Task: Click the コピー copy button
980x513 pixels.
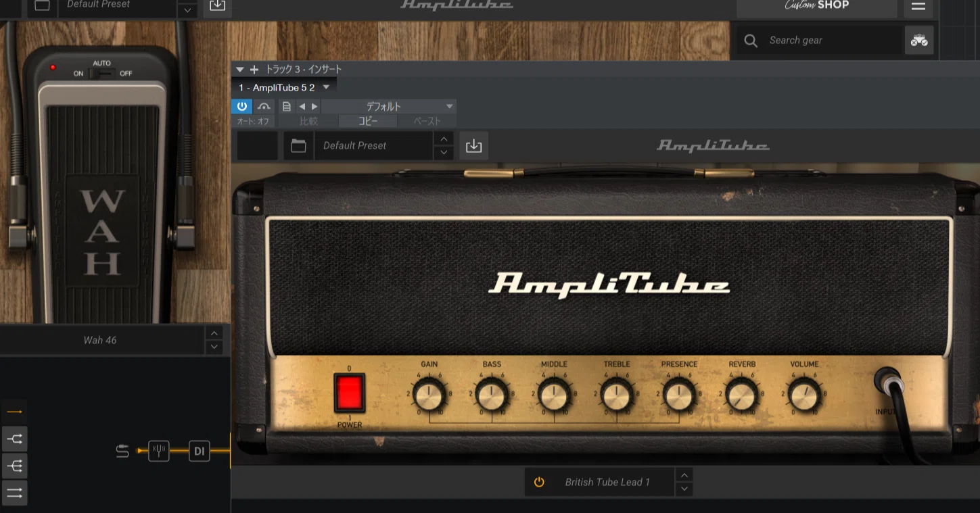Action: [368, 122]
